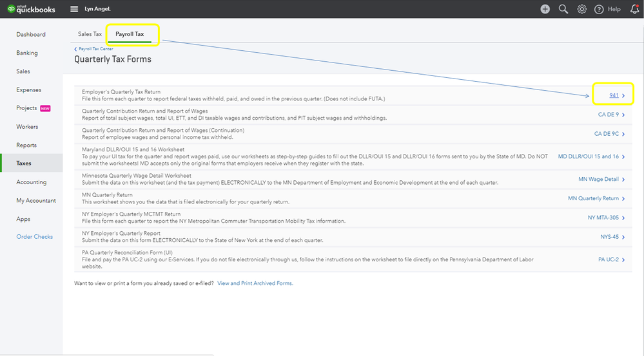Click View and Print Archived Forms link
This screenshot has height=356, width=644.
point(255,283)
